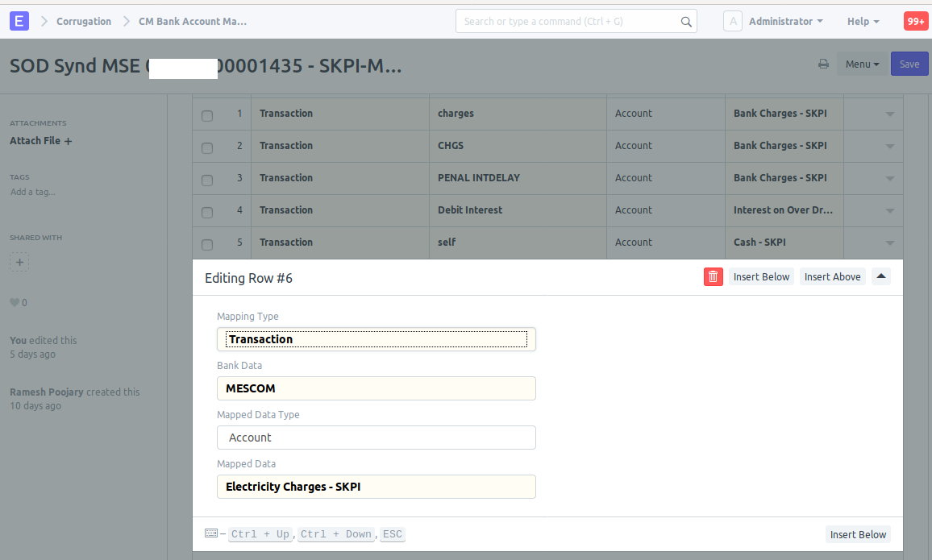Image resolution: width=932 pixels, height=560 pixels.
Task: Open the 99+ notifications badge
Action: point(915,22)
